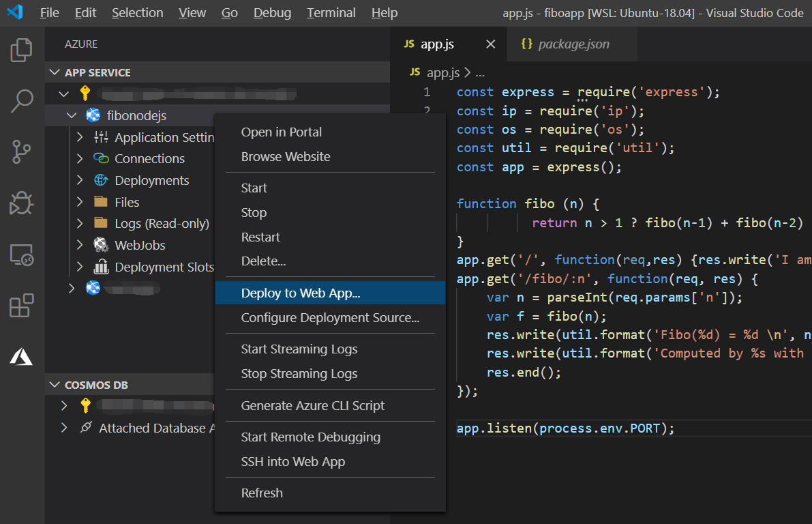Screen dimensions: 812x524
Task: Open the Search view icon
Action: pyautogui.click(x=22, y=100)
